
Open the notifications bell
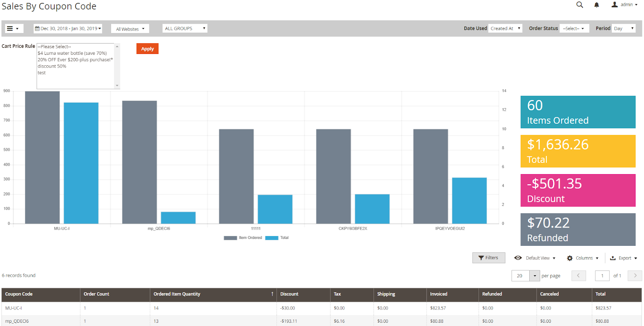tap(597, 5)
